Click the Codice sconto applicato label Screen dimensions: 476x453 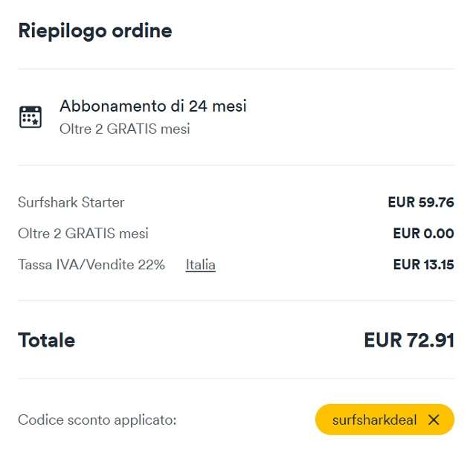(97, 420)
